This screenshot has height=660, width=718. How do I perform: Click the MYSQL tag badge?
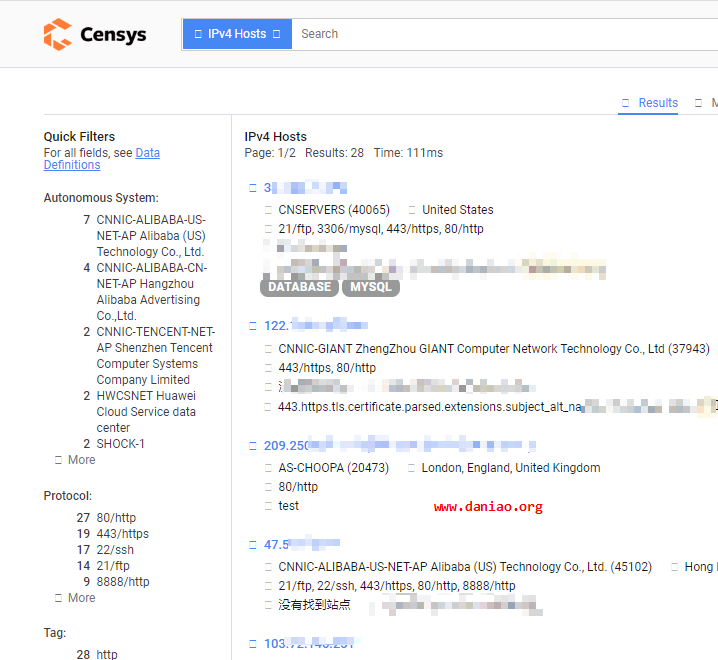point(371,287)
